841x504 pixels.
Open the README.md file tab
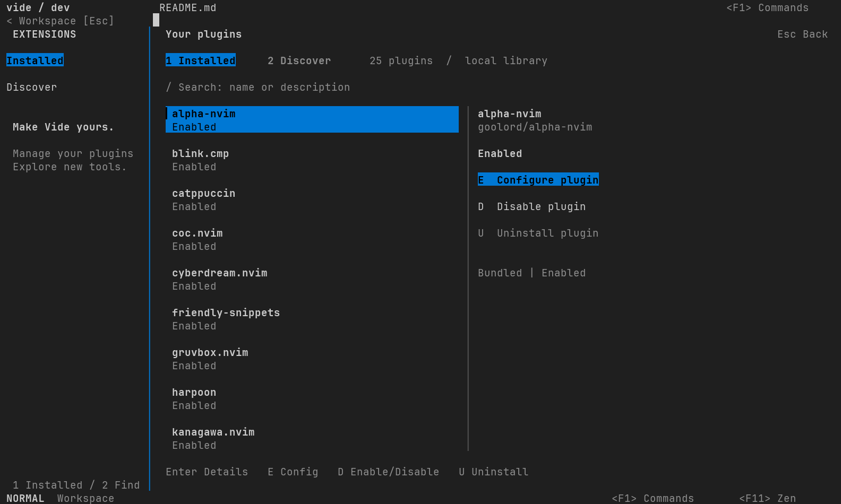pyautogui.click(x=188, y=7)
